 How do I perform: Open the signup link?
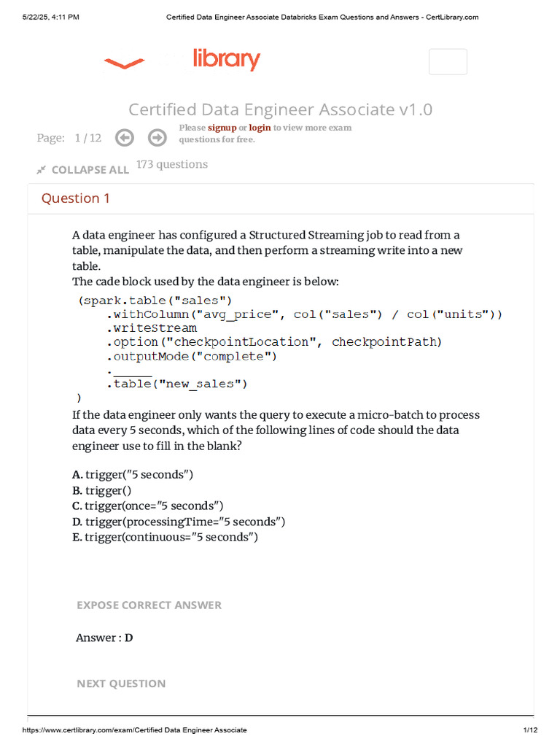click(x=222, y=128)
